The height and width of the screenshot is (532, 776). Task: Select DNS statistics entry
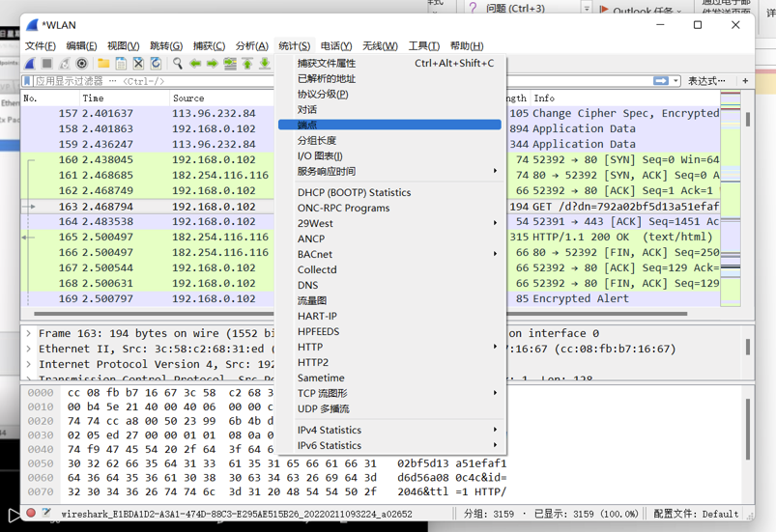tap(390, 285)
